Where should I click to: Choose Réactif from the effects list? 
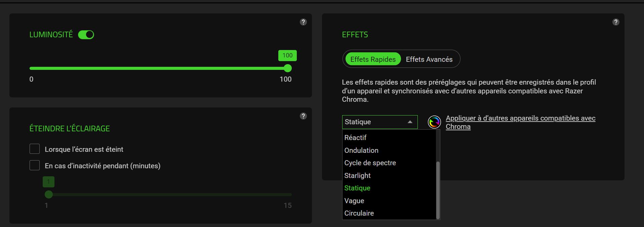click(355, 138)
